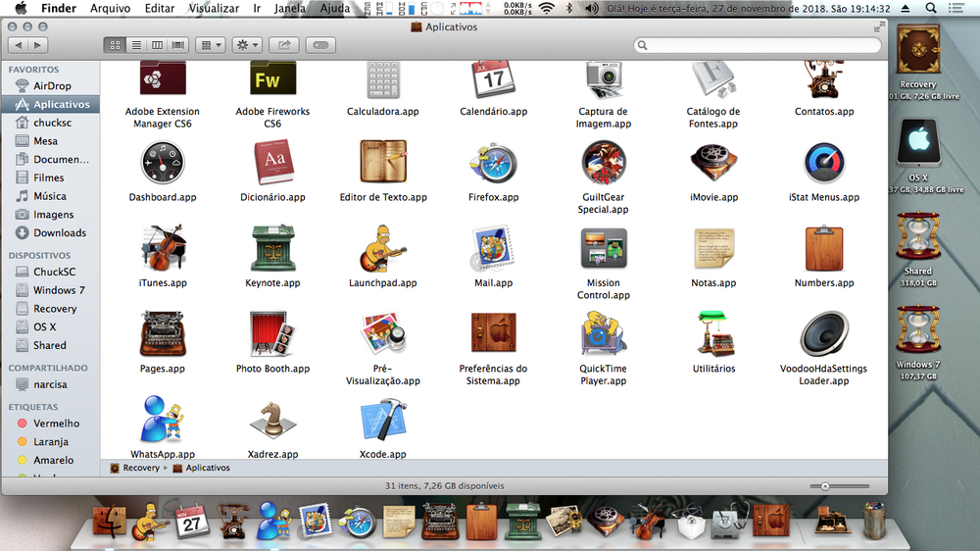Screen dimensions: 980x551
Task: Adjust the icon size slider
Action: click(x=825, y=485)
